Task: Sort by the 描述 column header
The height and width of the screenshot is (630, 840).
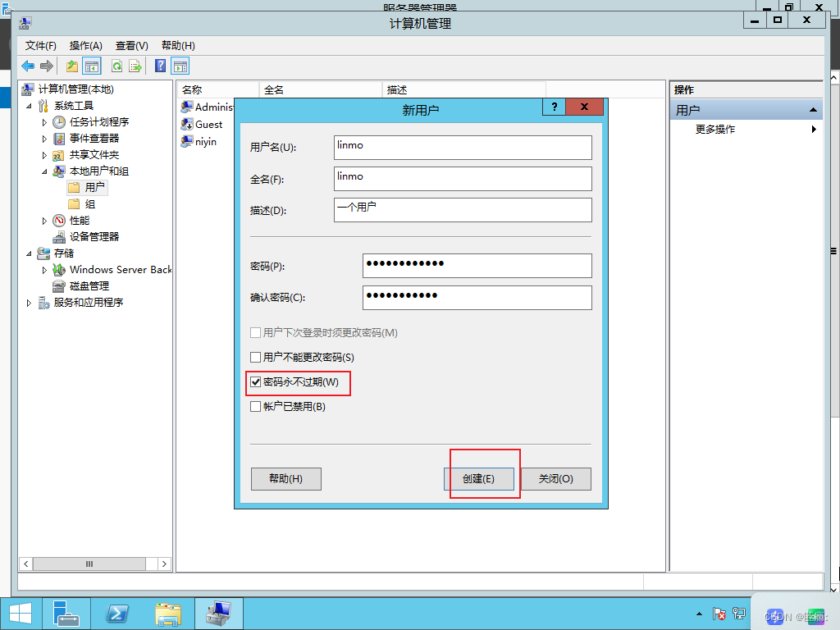Action: click(464, 90)
